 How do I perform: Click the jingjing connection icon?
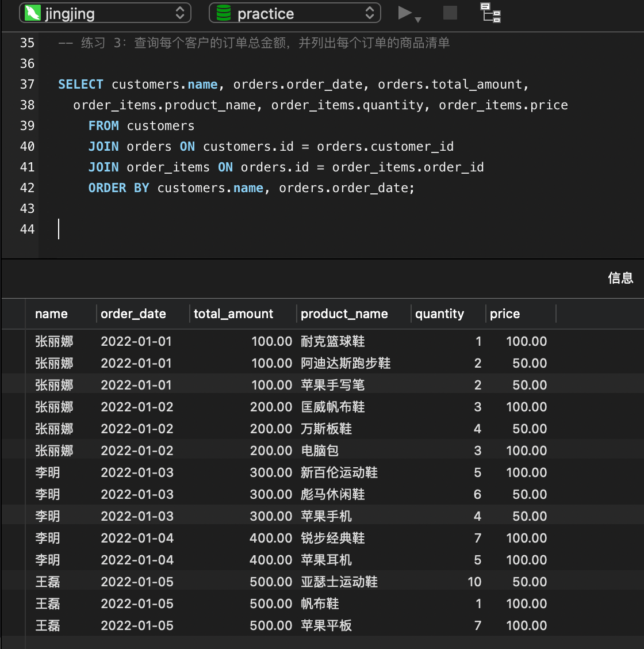(x=33, y=13)
